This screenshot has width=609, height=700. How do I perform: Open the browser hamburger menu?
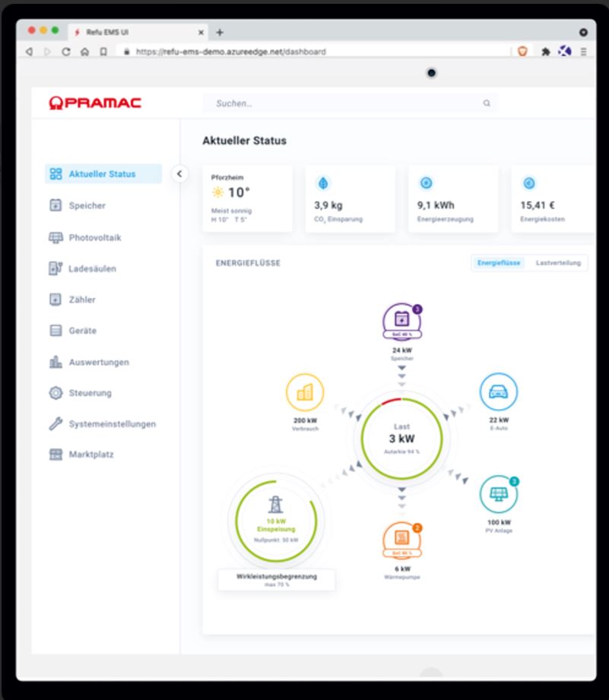[583, 52]
